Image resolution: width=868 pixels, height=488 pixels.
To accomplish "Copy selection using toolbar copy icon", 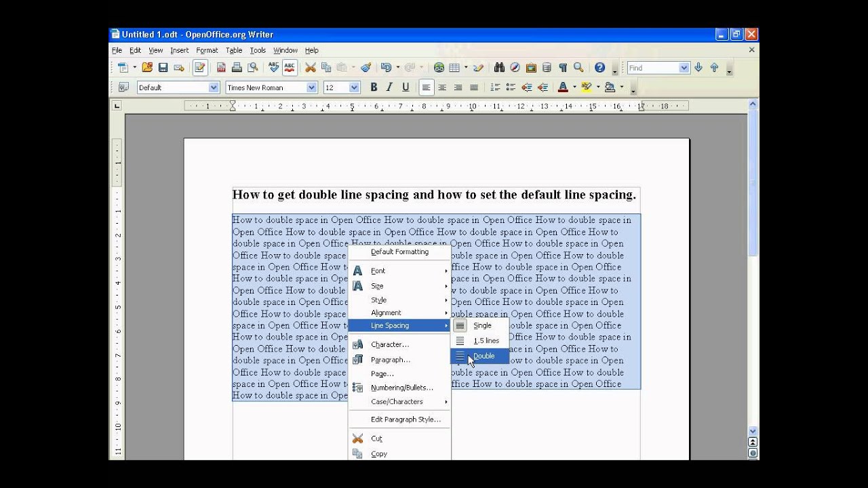I will click(326, 68).
